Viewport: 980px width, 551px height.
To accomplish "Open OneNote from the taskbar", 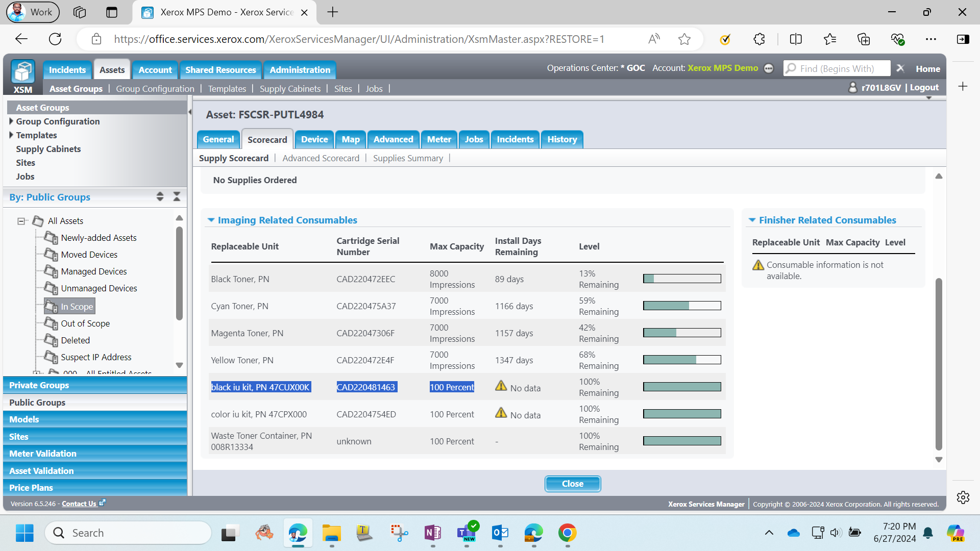I will (x=433, y=533).
